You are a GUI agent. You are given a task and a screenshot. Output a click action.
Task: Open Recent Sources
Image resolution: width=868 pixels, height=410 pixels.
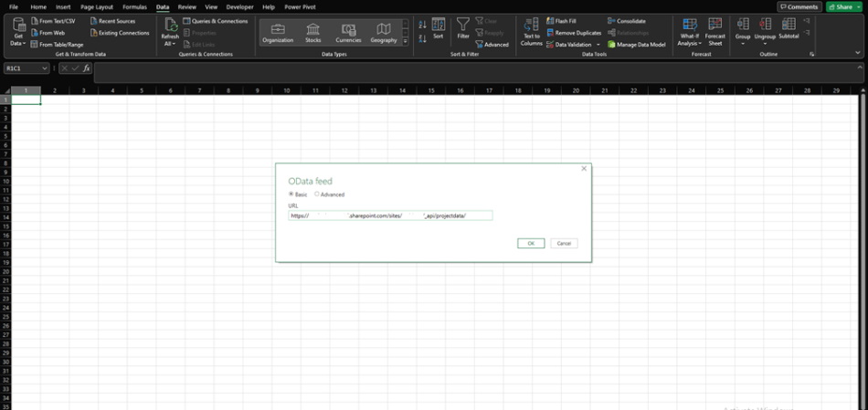click(112, 21)
